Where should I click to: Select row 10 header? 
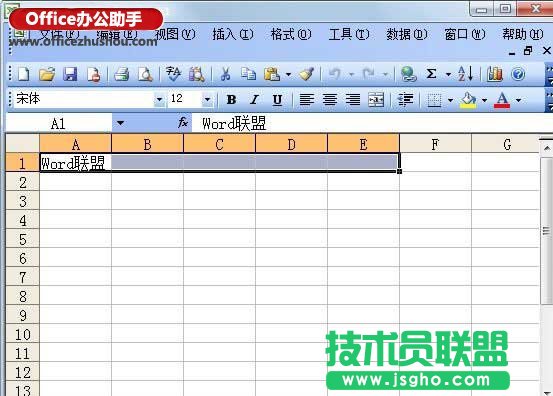(23, 334)
